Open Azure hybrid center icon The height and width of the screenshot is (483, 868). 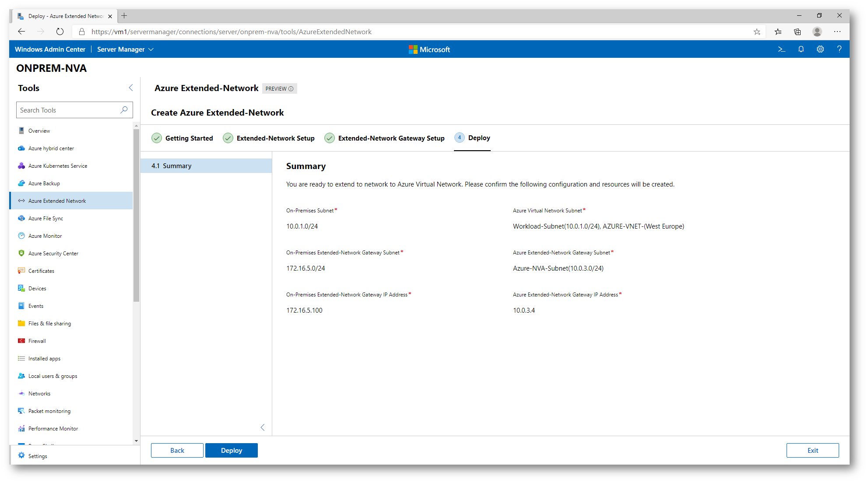click(21, 148)
